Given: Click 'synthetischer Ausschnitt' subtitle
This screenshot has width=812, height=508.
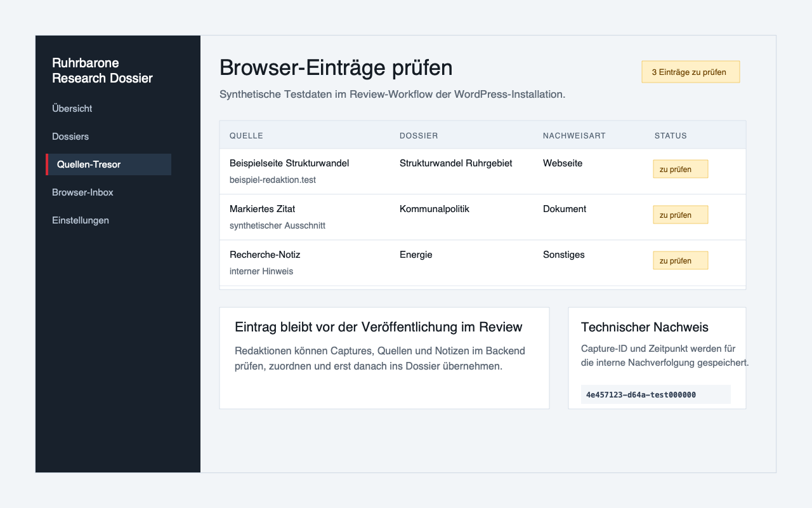Looking at the screenshot, I should click(x=277, y=225).
